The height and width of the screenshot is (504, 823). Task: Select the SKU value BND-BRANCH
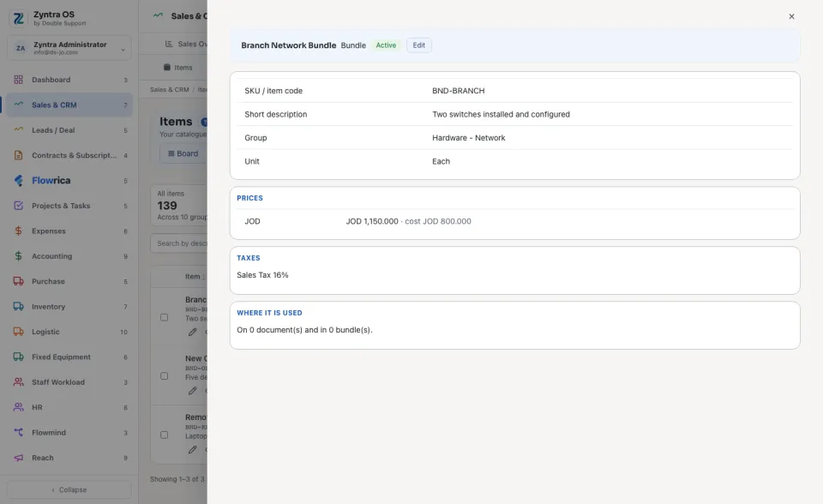point(458,91)
